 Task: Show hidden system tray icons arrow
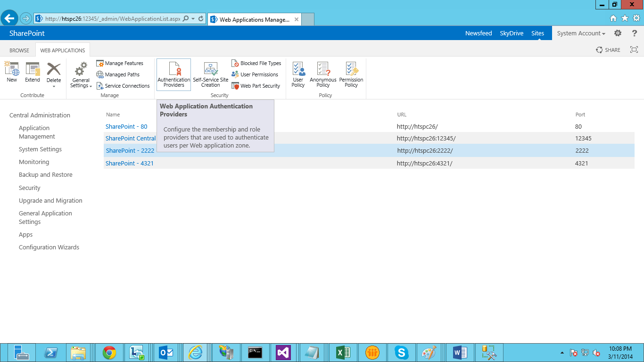pos(562,353)
